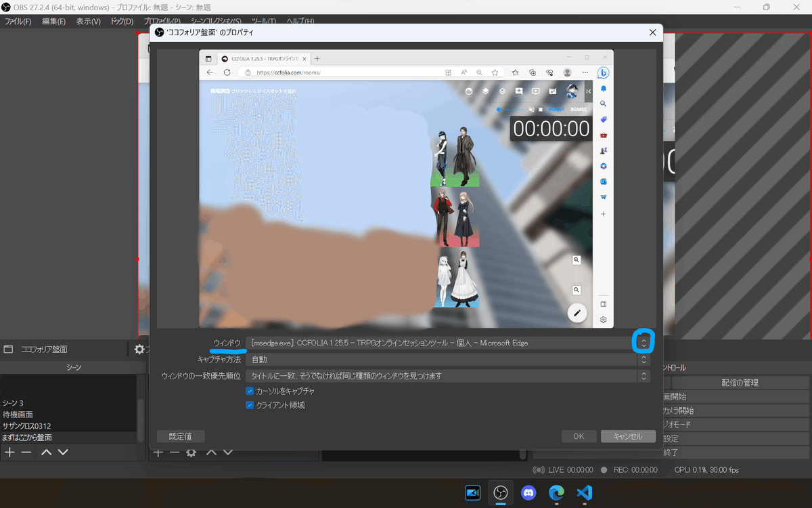Image resolution: width=812 pixels, height=508 pixels.
Task: Click the キャンセル button
Action: click(x=627, y=436)
